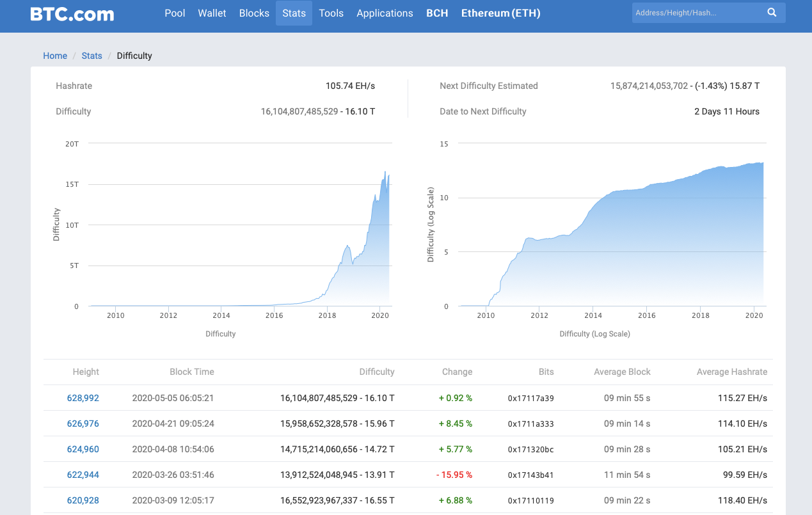Click the 11 min 54 s average block

pos(627,475)
